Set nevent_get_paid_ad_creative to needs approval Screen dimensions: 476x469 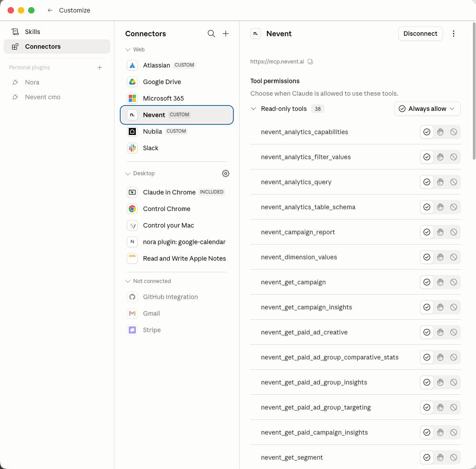click(x=440, y=332)
